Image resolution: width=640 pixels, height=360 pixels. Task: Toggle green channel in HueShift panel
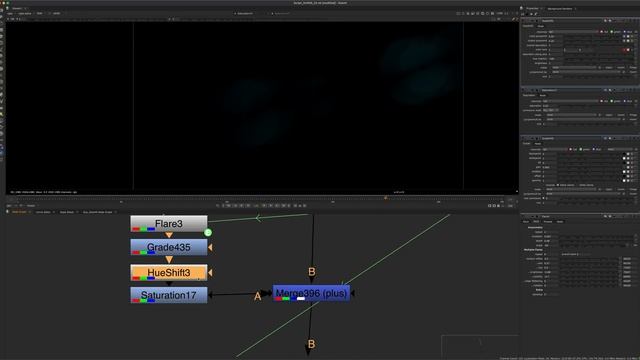pyautogui.click(x=611, y=32)
